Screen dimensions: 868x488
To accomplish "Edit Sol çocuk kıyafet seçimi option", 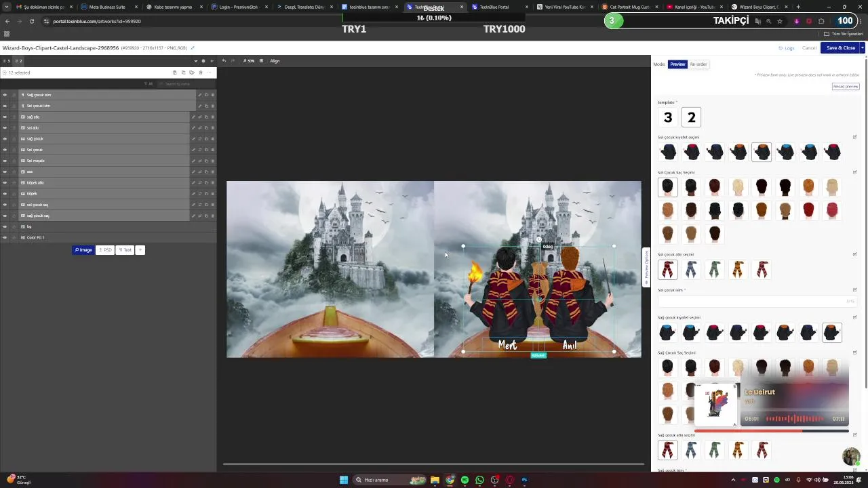I will [x=854, y=137].
